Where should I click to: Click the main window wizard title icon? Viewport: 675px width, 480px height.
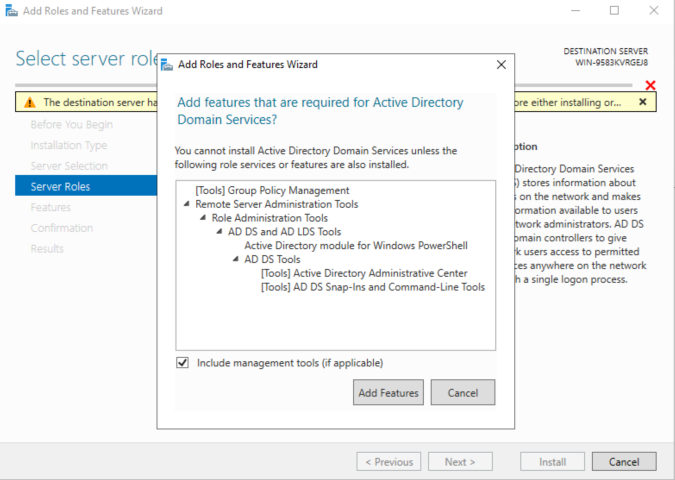12,11
